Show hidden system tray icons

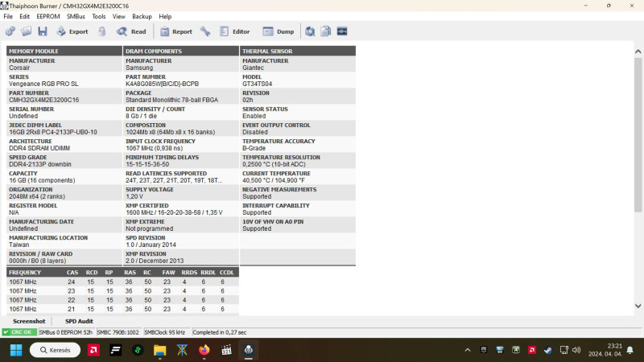click(x=468, y=350)
